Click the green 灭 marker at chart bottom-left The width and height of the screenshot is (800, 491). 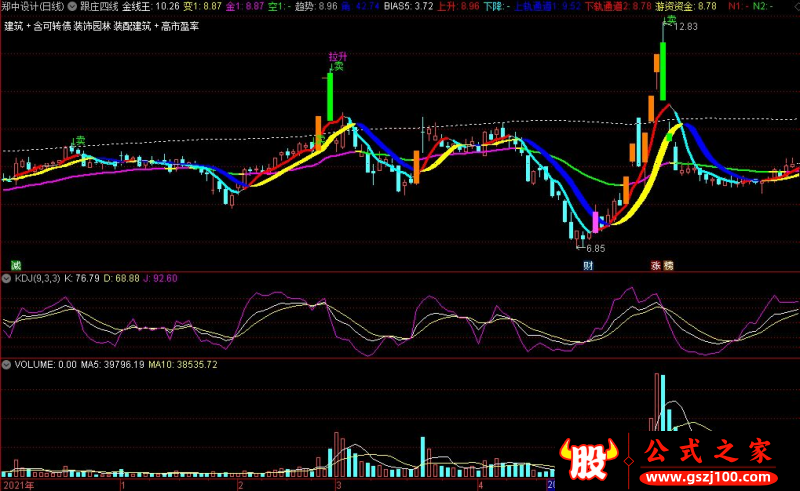(x=16, y=265)
